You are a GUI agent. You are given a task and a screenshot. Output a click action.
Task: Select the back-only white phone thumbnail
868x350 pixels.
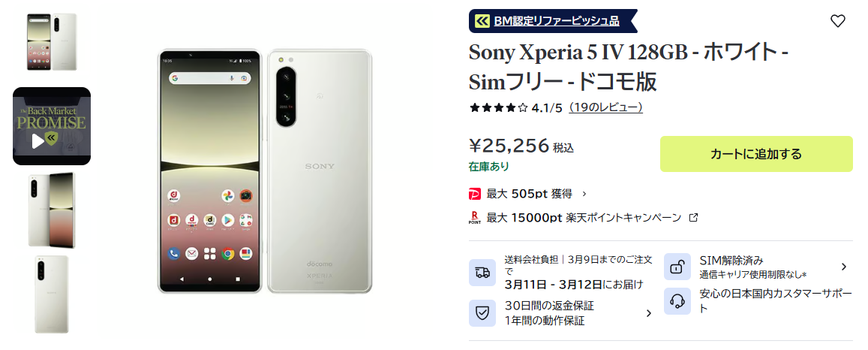point(52,294)
